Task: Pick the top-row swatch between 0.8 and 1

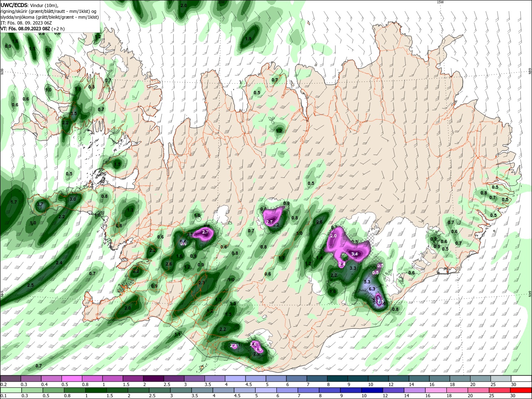Action: coord(92,379)
